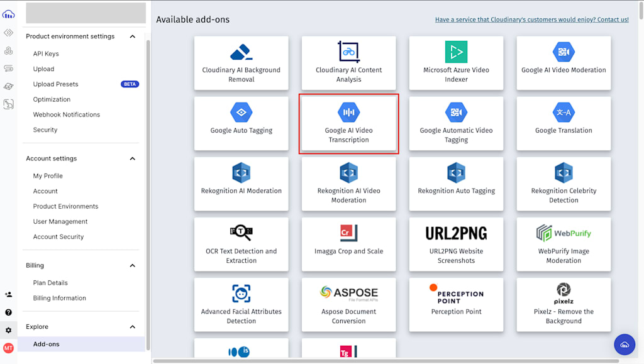Click the URL2PNG logo
The height and width of the screenshot is (364, 644).
tap(456, 233)
